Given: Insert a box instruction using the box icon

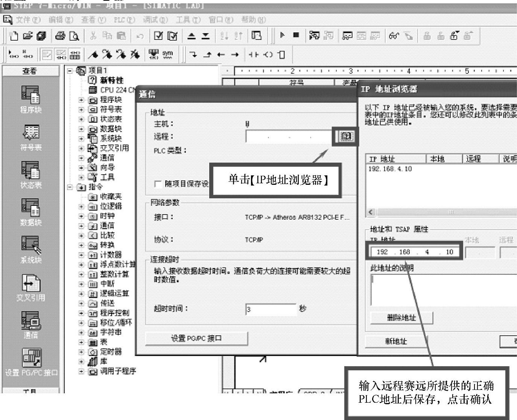Looking at the screenshot, I should click(281, 55).
